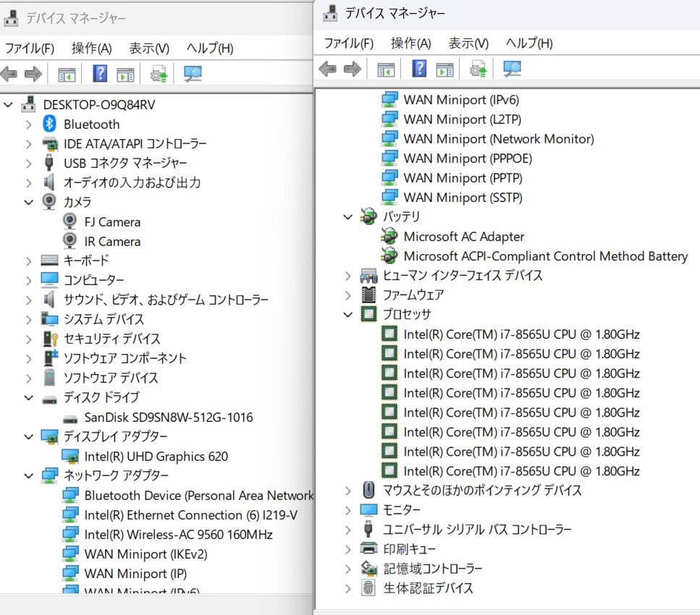
Task: Collapse the プロセッサ category
Action: [348, 315]
